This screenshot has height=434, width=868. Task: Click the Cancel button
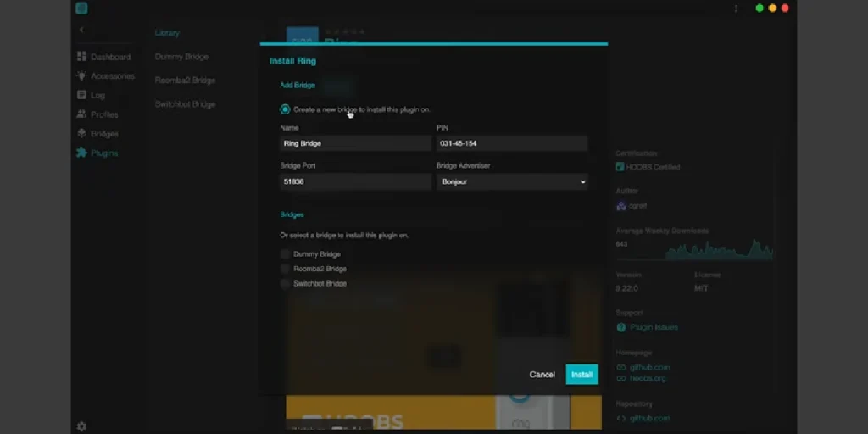(542, 374)
